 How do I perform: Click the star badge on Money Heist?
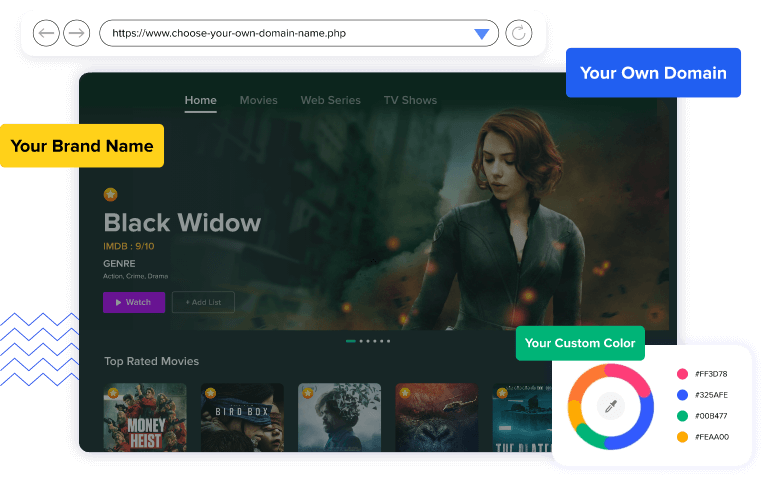tap(113, 393)
